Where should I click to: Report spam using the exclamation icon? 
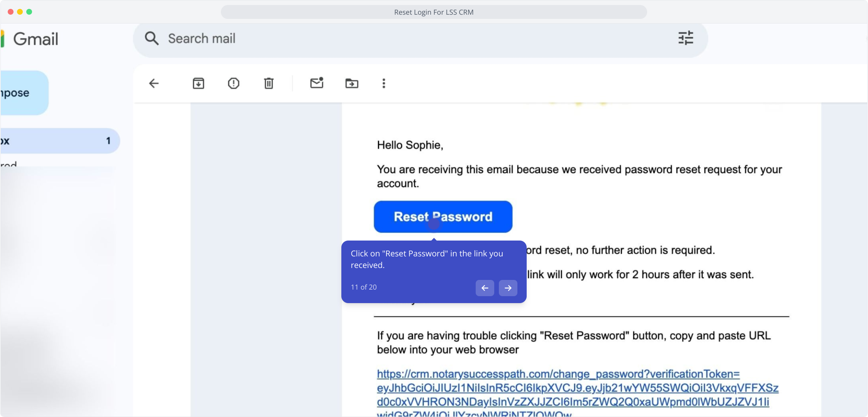pos(234,83)
